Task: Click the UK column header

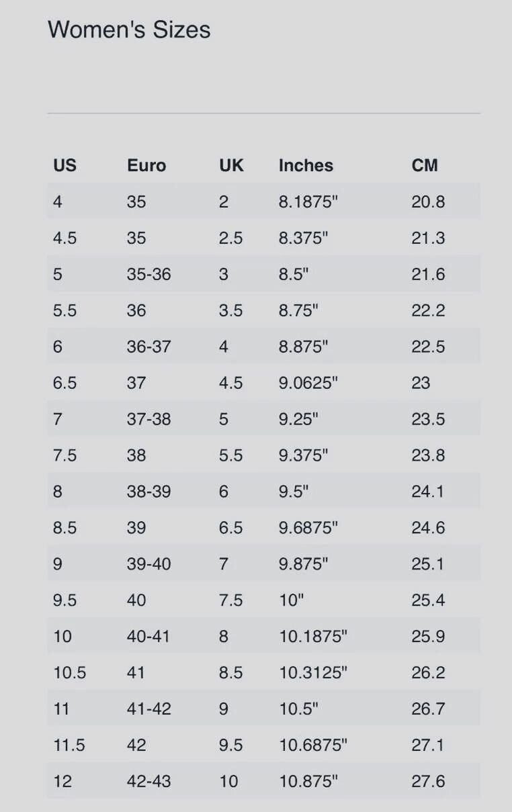Action: [231, 165]
